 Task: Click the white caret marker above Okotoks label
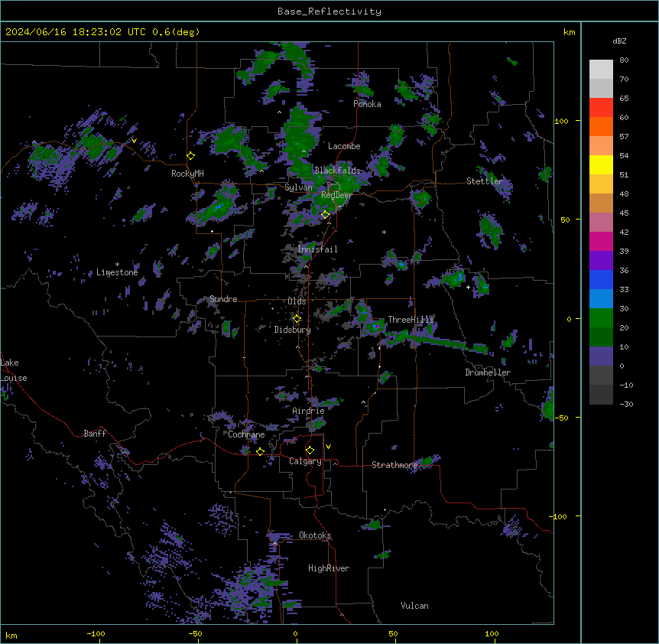pos(274,543)
